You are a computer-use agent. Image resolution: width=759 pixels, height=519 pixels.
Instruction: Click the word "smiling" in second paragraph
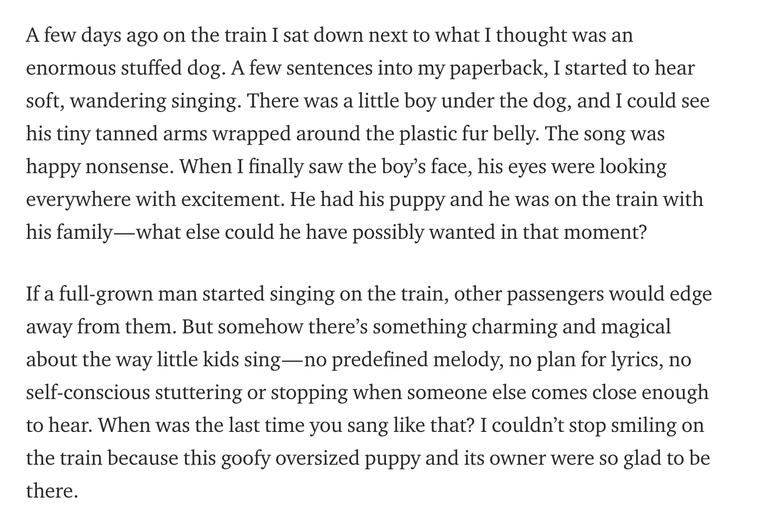643,426
